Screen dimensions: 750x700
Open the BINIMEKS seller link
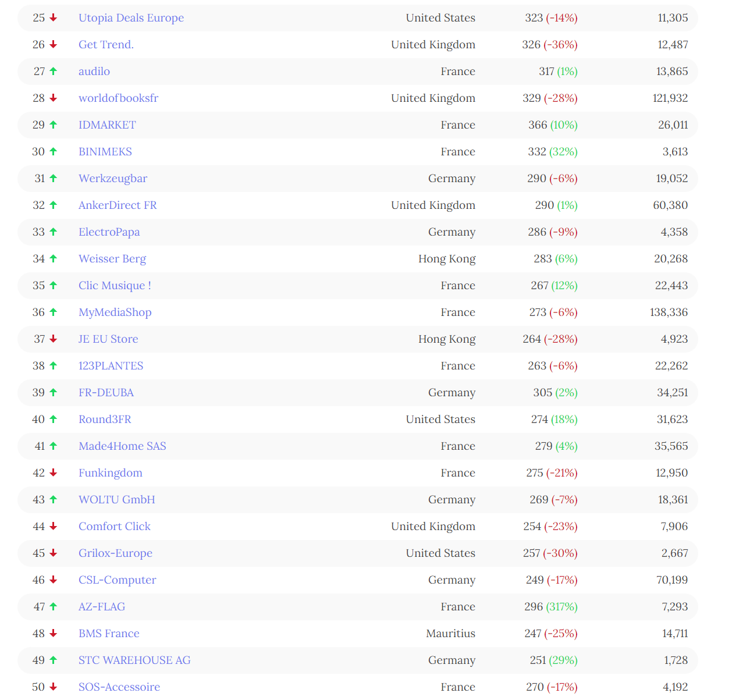point(105,152)
